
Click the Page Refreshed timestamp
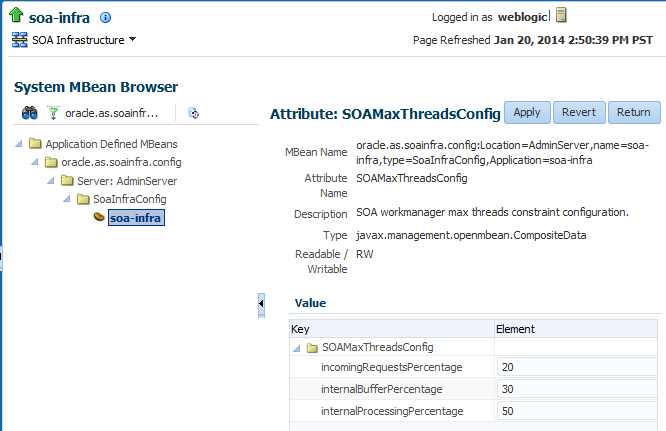point(573,40)
